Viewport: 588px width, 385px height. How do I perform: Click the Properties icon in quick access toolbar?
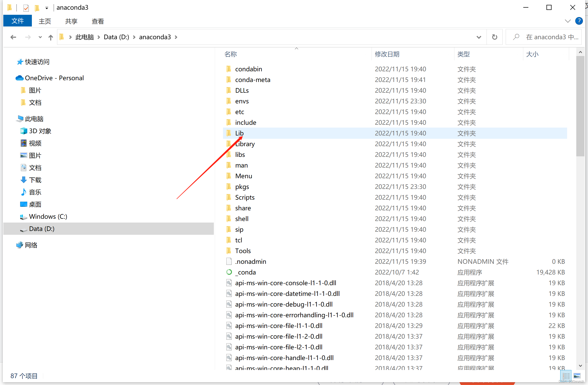pos(26,8)
